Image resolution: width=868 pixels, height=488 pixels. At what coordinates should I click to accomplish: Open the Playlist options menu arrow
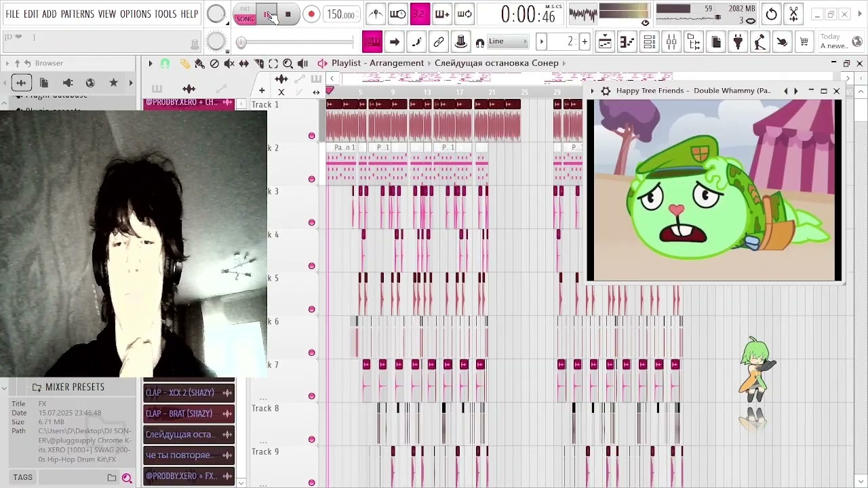[151, 63]
